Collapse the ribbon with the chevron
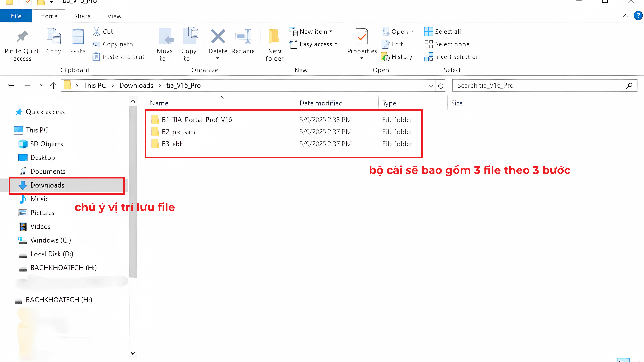644x362 pixels. point(626,16)
